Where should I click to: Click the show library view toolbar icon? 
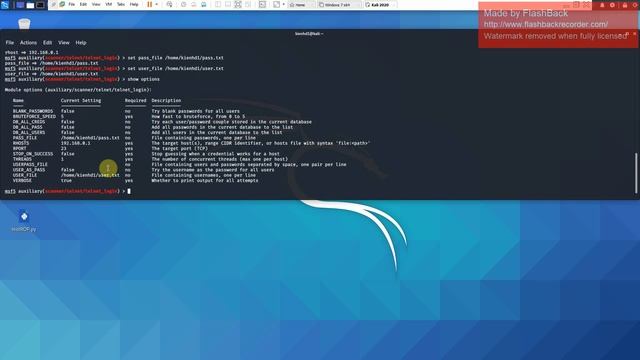coord(218,4)
